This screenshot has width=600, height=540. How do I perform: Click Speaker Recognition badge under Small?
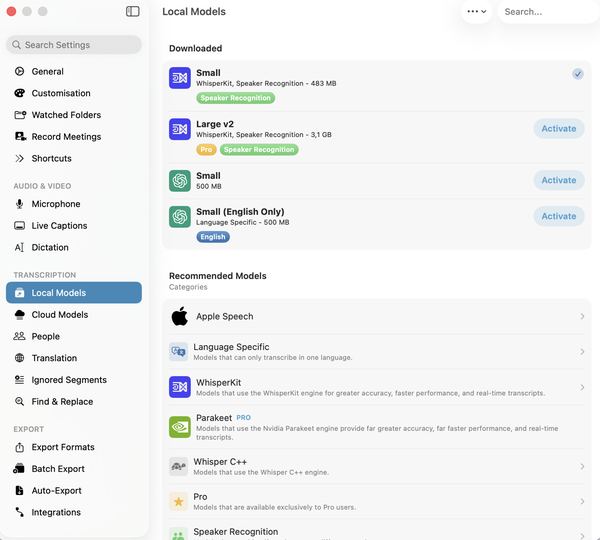(x=235, y=98)
